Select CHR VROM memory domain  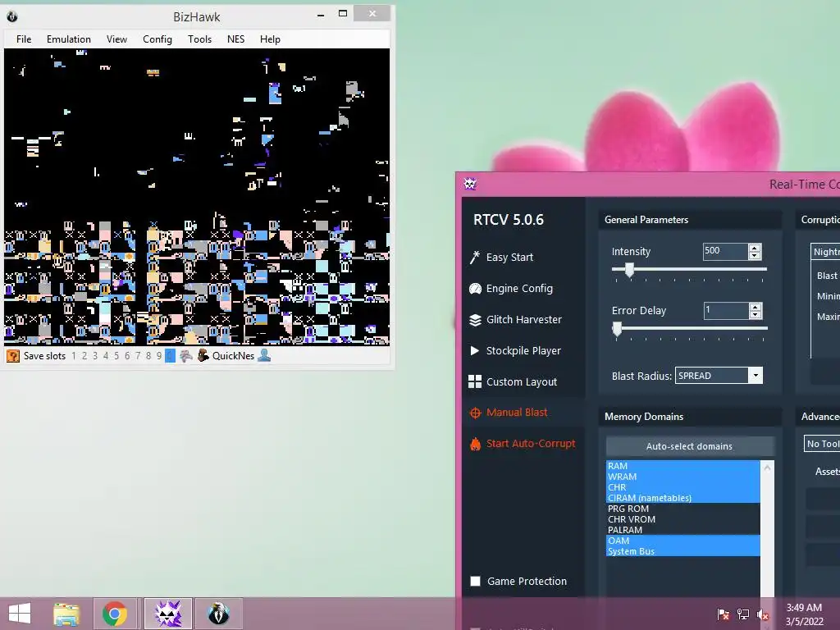point(683,519)
